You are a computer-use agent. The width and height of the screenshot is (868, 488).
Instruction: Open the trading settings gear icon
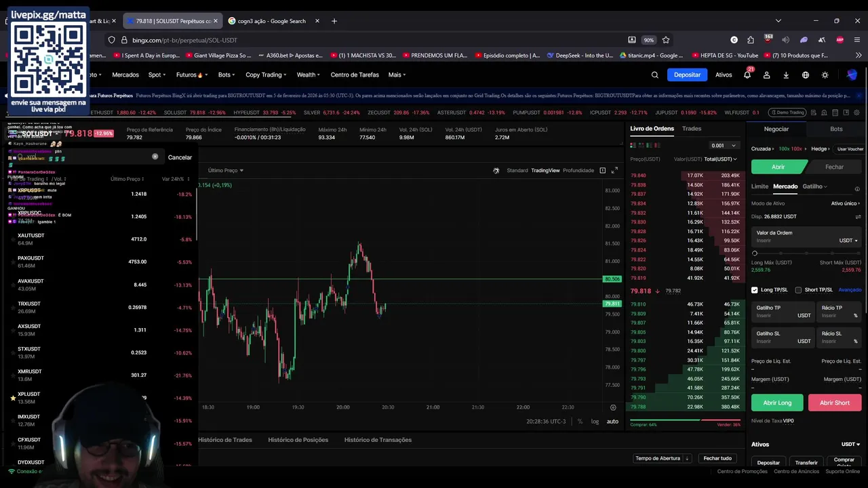(x=858, y=113)
